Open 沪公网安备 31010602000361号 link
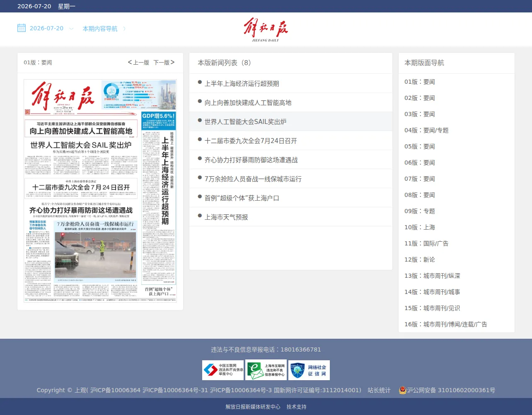The width and height of the screenshot is (532, 415). tap(451, 390)
